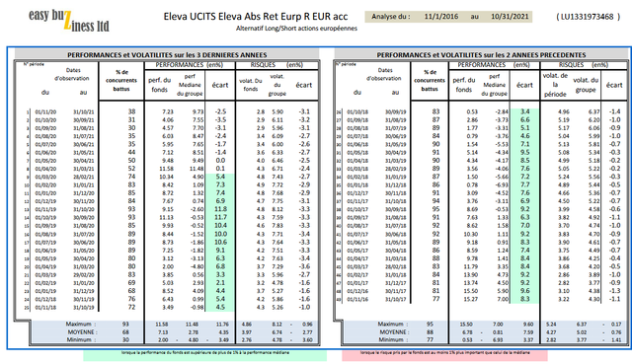Click 'volat. Du fonds' column header
This screenshot has width=632, height=364.
[x=250, y=85]
